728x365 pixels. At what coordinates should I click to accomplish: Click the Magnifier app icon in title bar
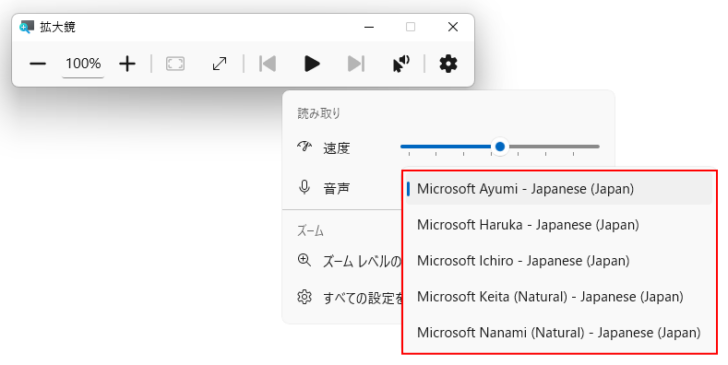(26, 27)
